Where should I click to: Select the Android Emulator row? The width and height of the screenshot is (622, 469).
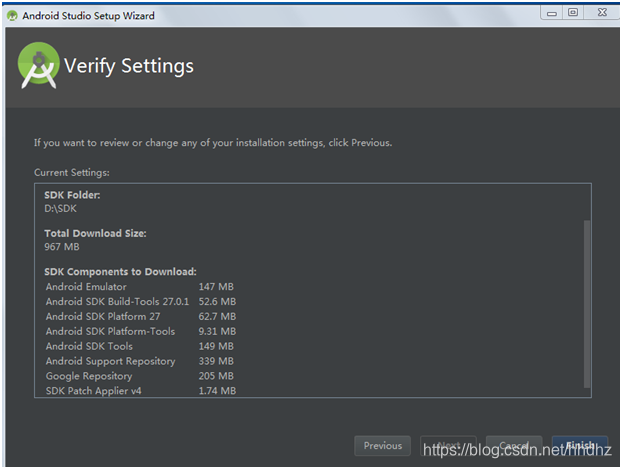point(140,286)
